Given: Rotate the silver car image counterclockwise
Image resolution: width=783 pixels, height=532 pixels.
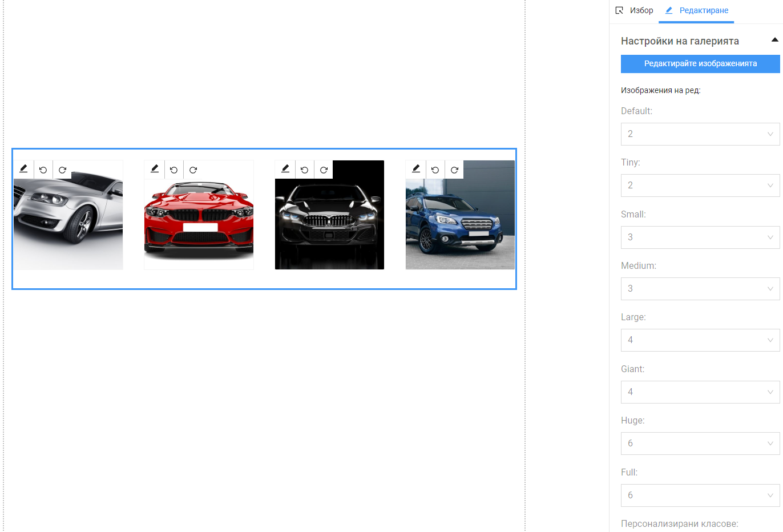Looking at the screenshot, I should (x=43, y=170).
